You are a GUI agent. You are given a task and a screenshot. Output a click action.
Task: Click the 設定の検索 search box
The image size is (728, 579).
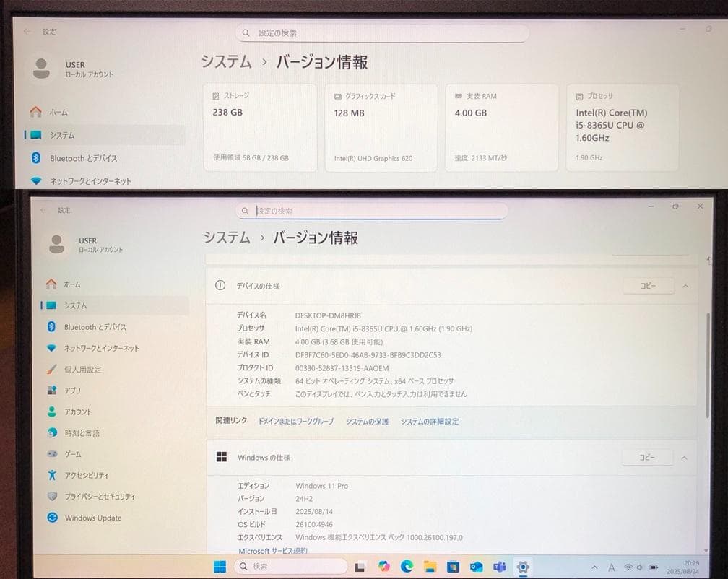[x=376, y=210]
